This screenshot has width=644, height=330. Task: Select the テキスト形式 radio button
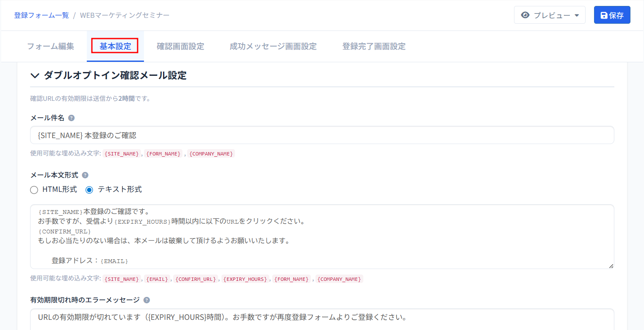tap(89, 190)
